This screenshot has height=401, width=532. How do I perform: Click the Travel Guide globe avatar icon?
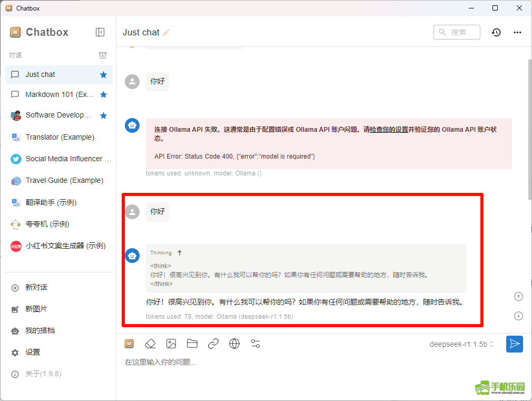16,181
